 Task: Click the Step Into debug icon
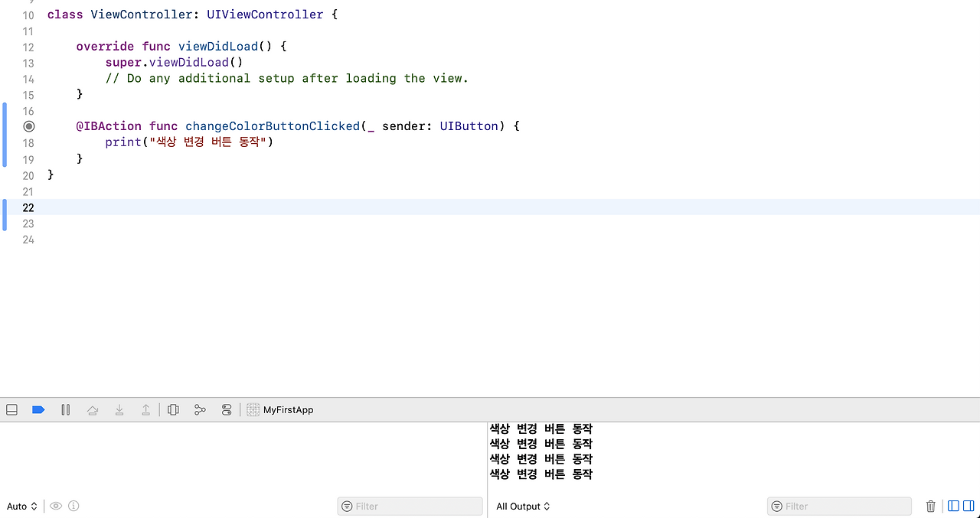[119, 410]
